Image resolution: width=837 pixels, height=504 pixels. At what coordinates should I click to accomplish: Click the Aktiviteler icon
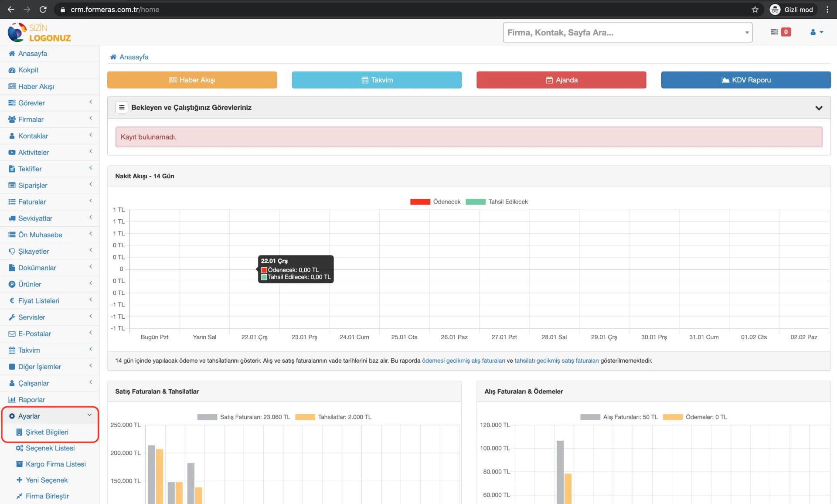12,153
